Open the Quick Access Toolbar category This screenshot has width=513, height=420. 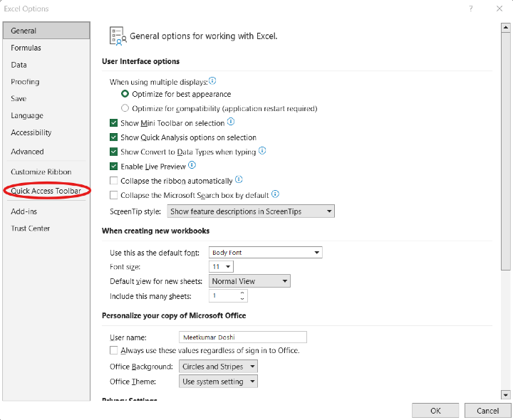tap(46, 191)
